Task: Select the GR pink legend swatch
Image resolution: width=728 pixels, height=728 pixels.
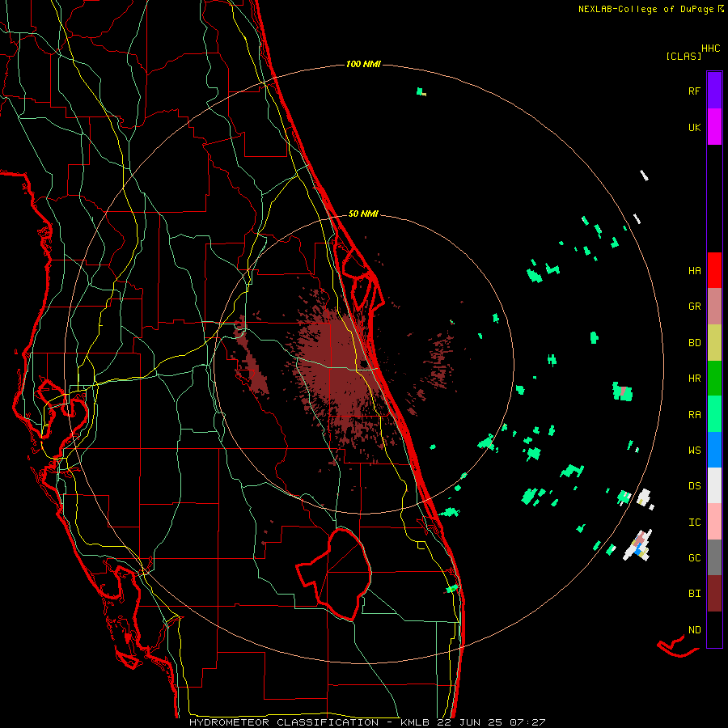Action: click(x=714, y=307)
